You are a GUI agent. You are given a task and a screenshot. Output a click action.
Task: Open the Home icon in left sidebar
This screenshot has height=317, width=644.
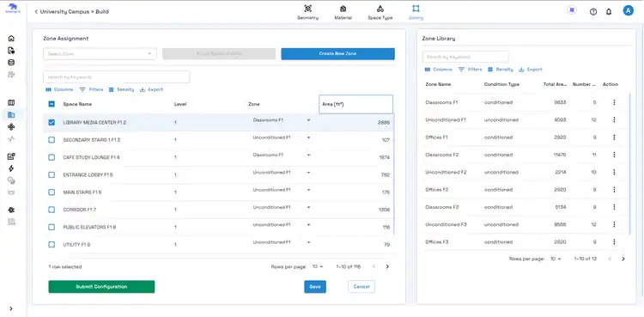click(x=11, y=39)
